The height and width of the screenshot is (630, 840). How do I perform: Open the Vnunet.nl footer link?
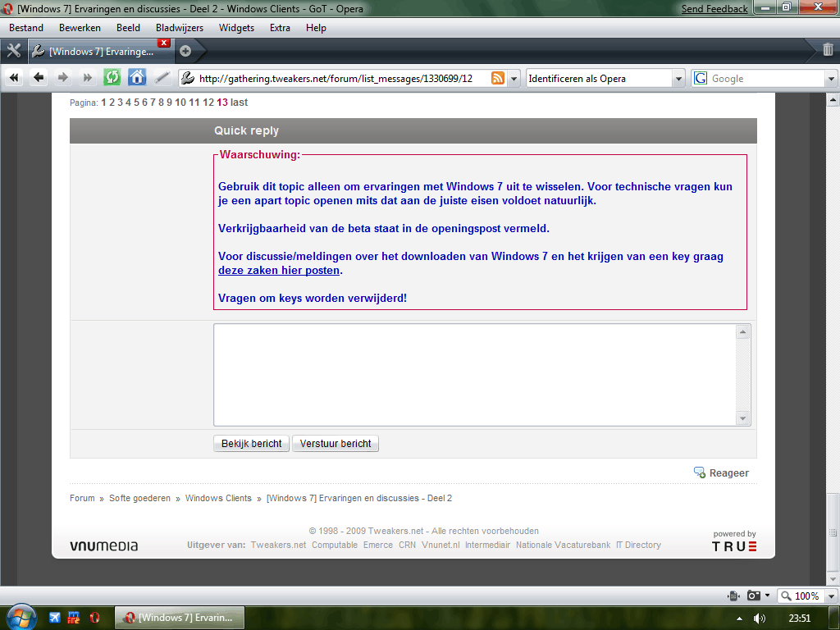pyautogui.click(x=441, y=545)
